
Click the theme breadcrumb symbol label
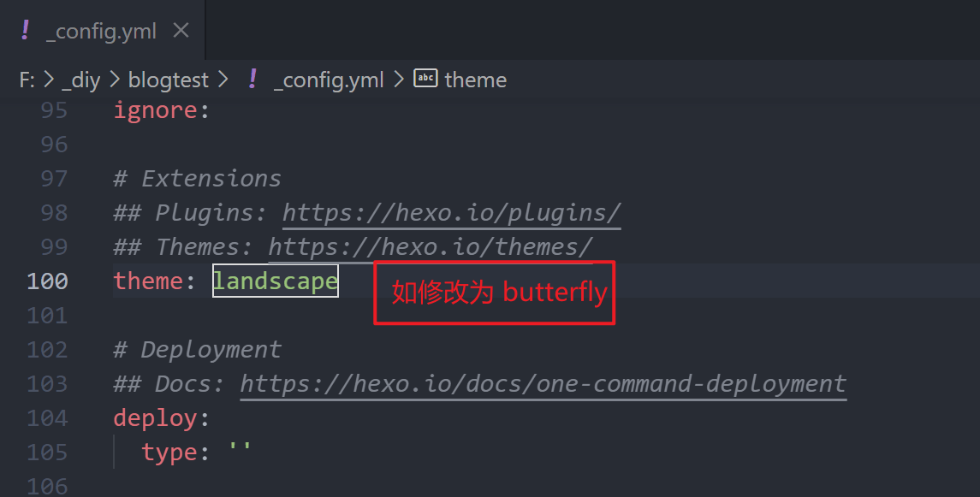tap(476, 80)
